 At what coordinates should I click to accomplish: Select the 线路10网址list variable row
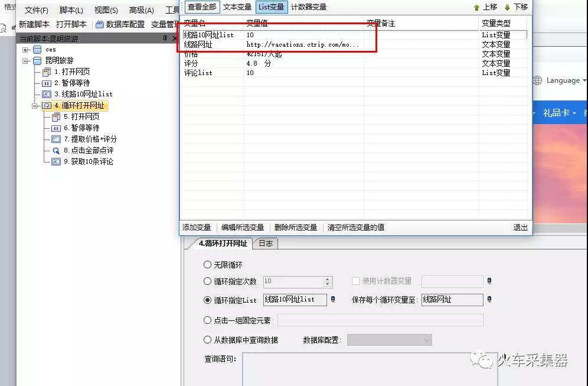point(355,35)
